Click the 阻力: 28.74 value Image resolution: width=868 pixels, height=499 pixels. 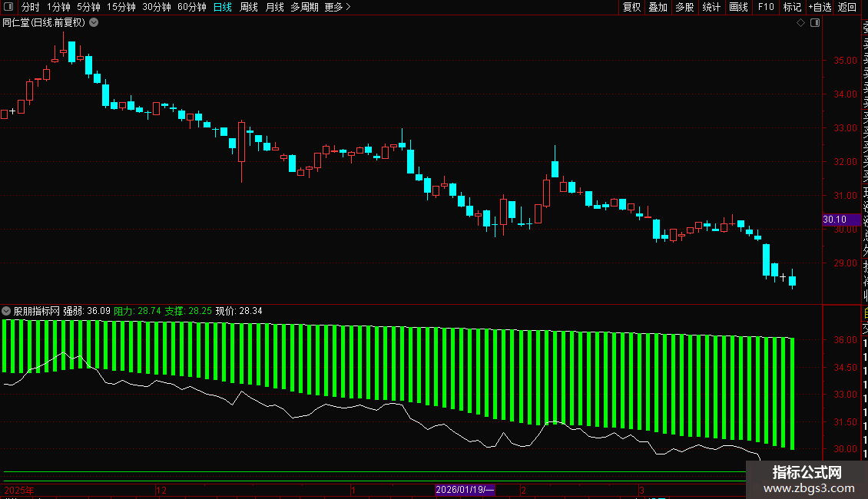[x=137, y=311]
